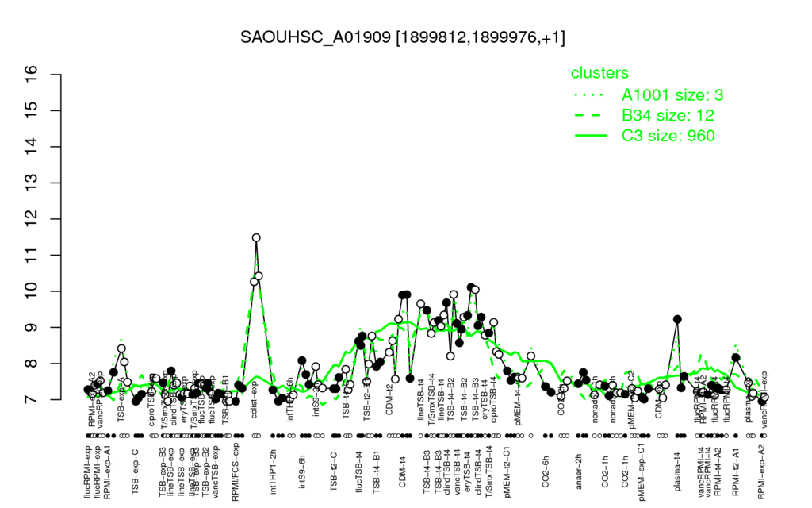Click the 'TSB-exp-B2' axis label

click(207, 471)
